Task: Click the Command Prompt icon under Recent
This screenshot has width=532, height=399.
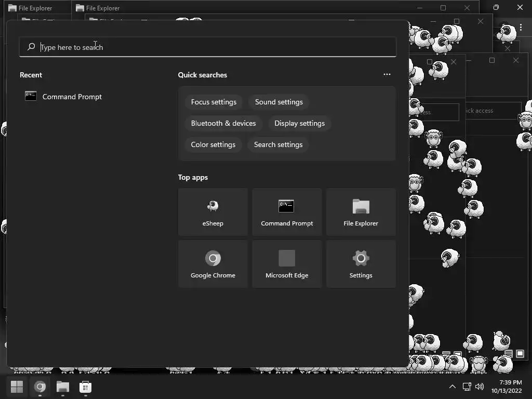Action: [x=31, y=96]
